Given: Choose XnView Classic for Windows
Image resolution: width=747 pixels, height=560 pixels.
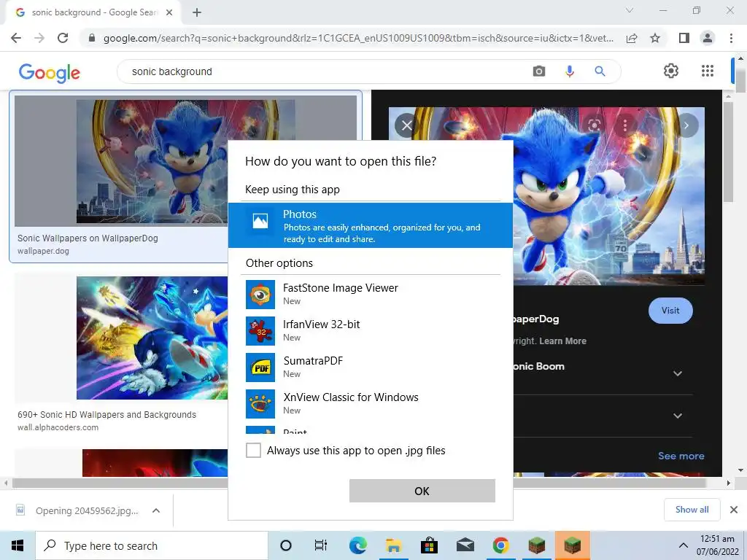Looking at the screenshot, I should [371, 404].
